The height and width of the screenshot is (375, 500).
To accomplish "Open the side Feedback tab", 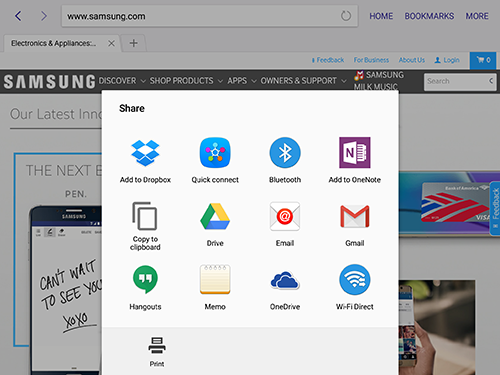I will click(x=495, y=208).
